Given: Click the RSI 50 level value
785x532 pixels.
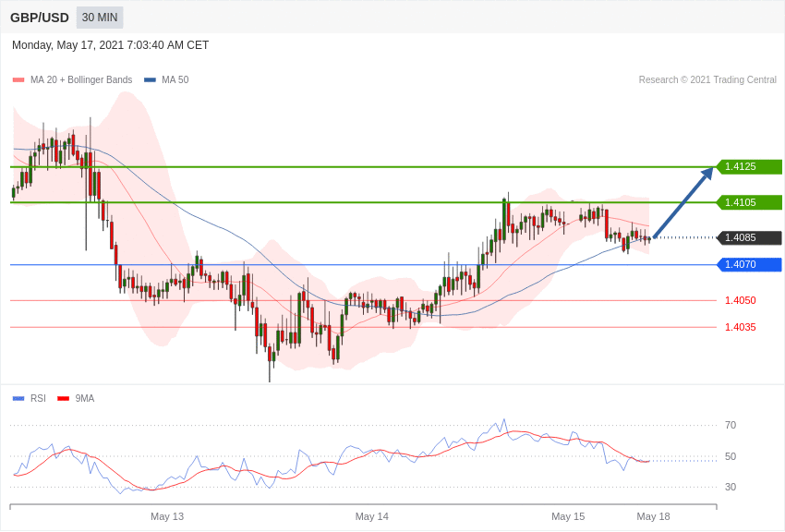Looking at the screenshot, I should [x=731, y=456].
